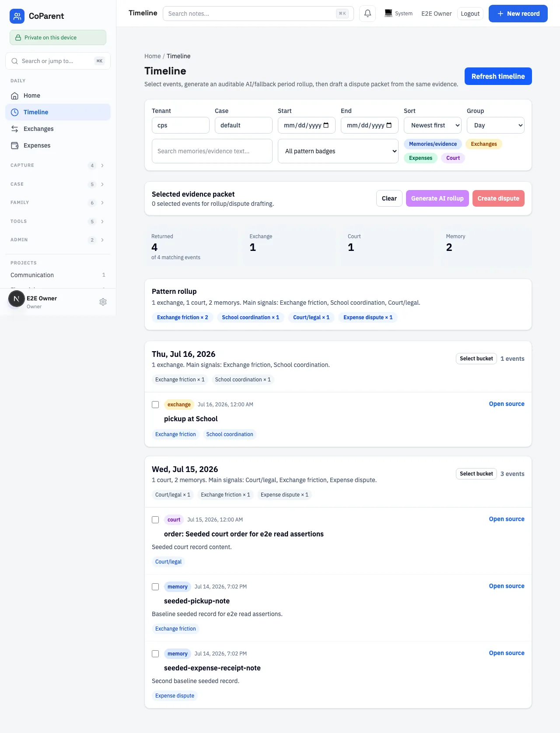The height and width of the screenshot is (733, 560).
Task: Open the Start date calendar picker icon
Action: click(x=326, y=125)
